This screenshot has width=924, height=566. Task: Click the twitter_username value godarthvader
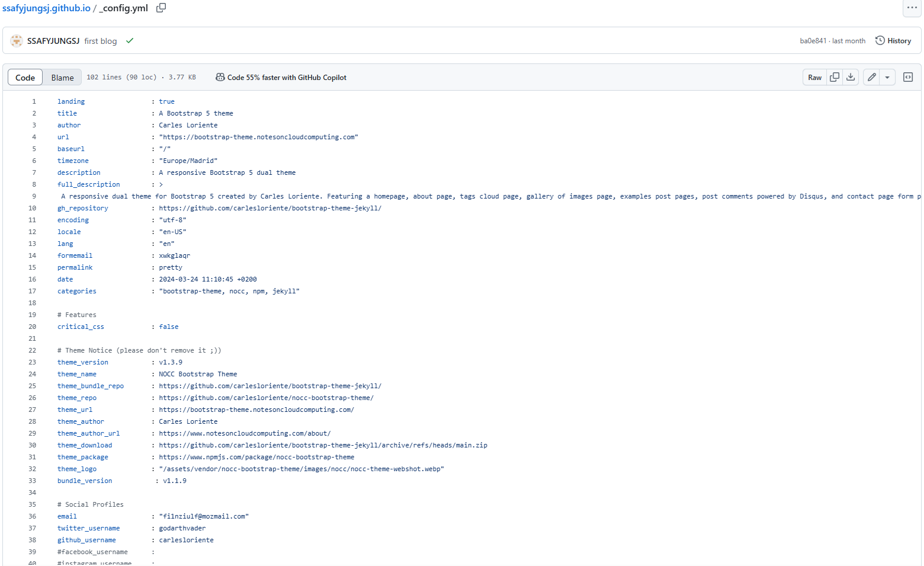coord(182,528)
